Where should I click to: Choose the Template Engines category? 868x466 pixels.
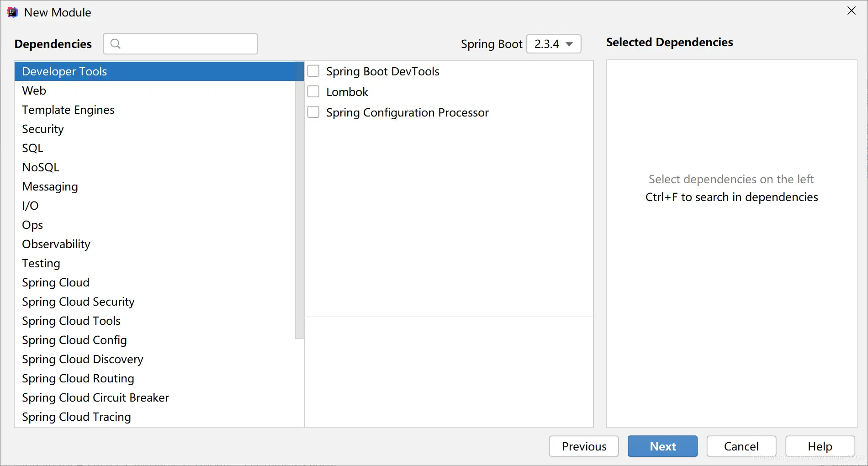155,110
